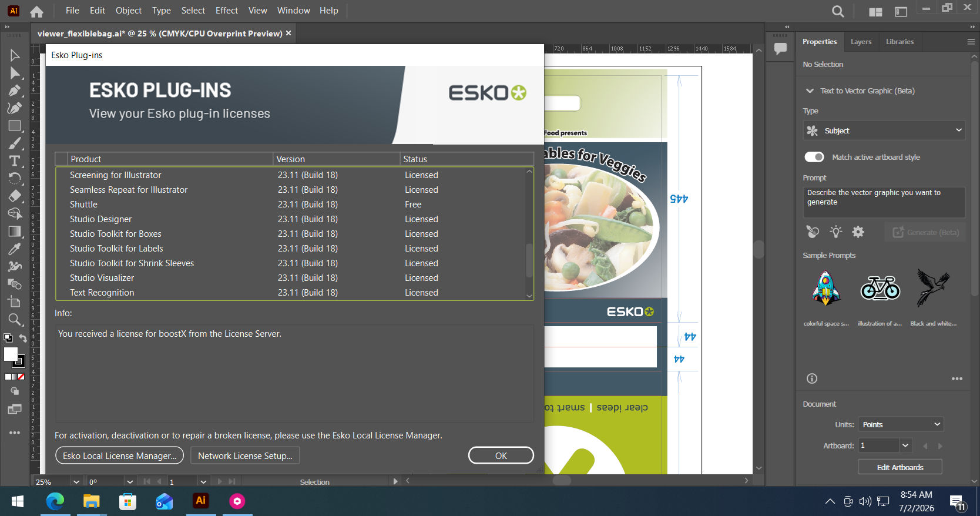Viewport: 980px width, 516px height.
Task: Select the Gradient tool
Action: (15, 232)
